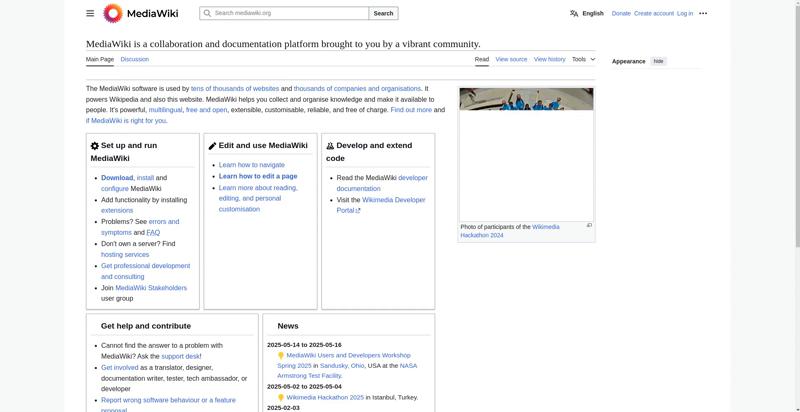The image size is (800, 412).
Task: Click the News section heading
Action: click(x=288, y=326)
